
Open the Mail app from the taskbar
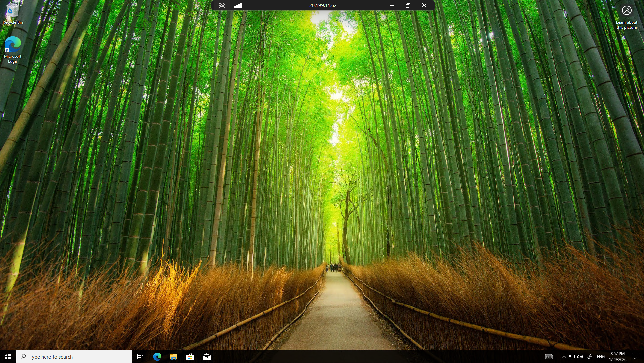click(207, 356)
